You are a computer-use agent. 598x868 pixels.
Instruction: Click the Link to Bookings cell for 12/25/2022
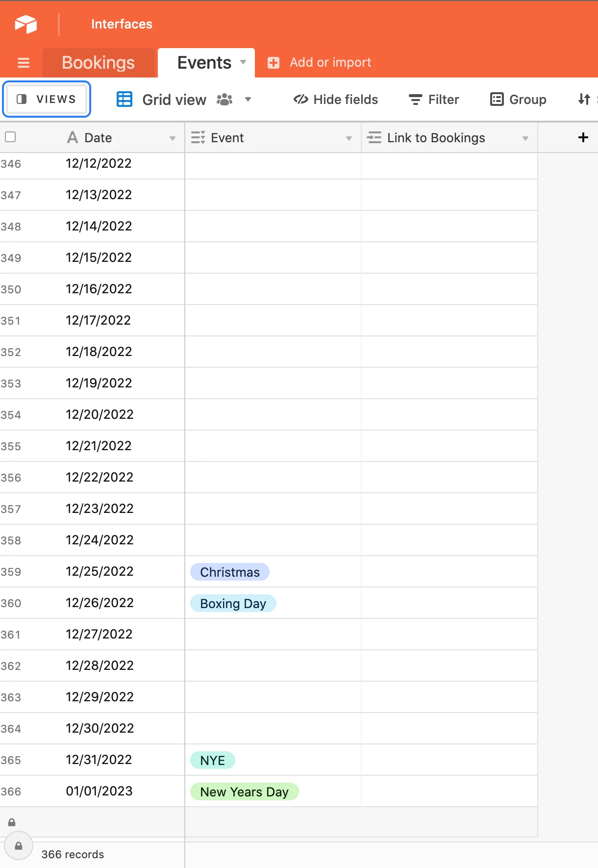click(449, 571)
